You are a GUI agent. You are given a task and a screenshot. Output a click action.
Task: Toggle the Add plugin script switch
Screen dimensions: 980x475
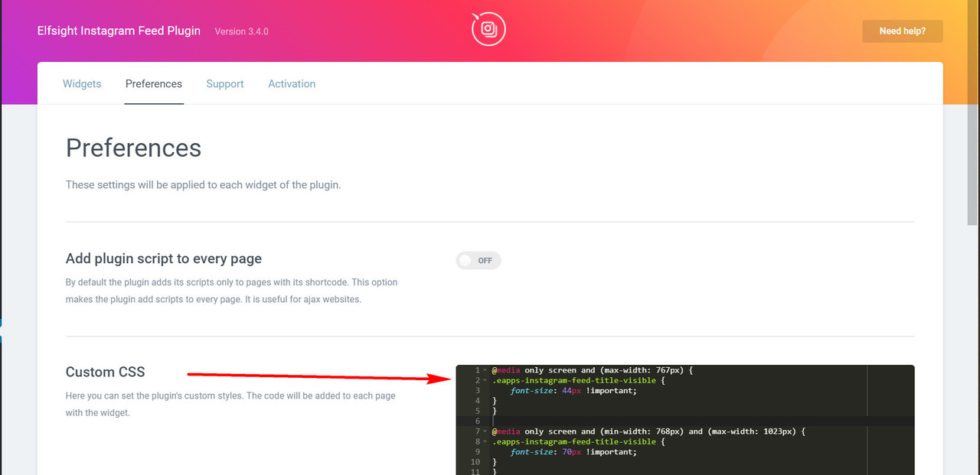coord(479,260)
